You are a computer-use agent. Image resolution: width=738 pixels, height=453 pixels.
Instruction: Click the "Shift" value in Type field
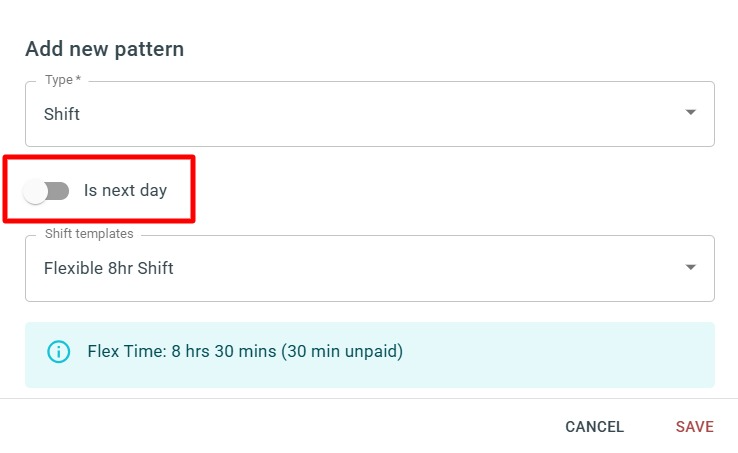click(62, 114)
